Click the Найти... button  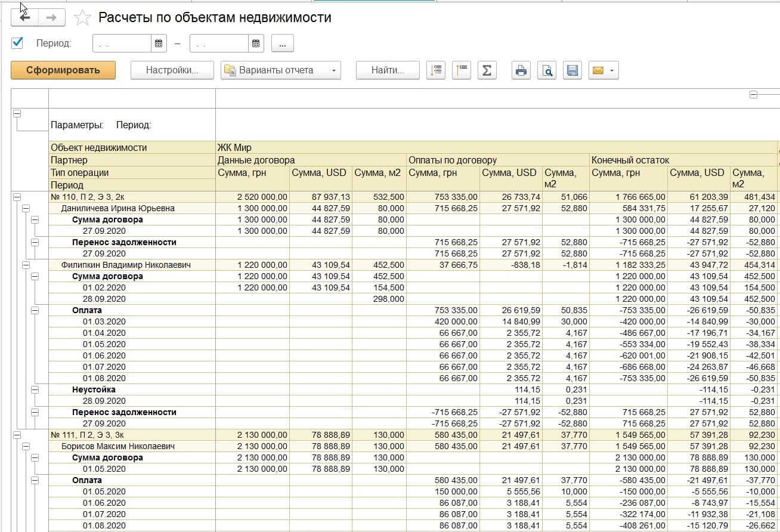(x=387, y=70)
